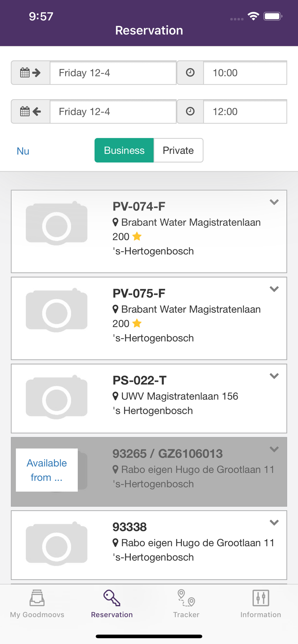The width and height of the screenshot is (298, 644).
Task: Select the Private trip type
Action: (178, 150)
